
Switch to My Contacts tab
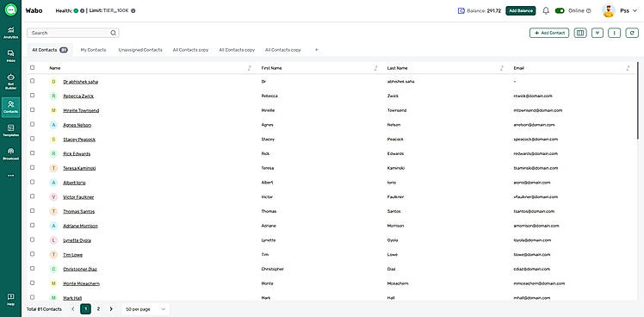93,50
